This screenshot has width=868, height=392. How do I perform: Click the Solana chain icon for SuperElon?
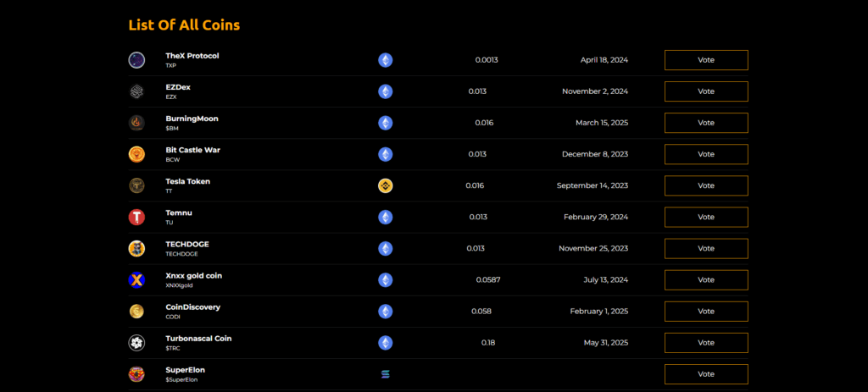coord(386,373)
